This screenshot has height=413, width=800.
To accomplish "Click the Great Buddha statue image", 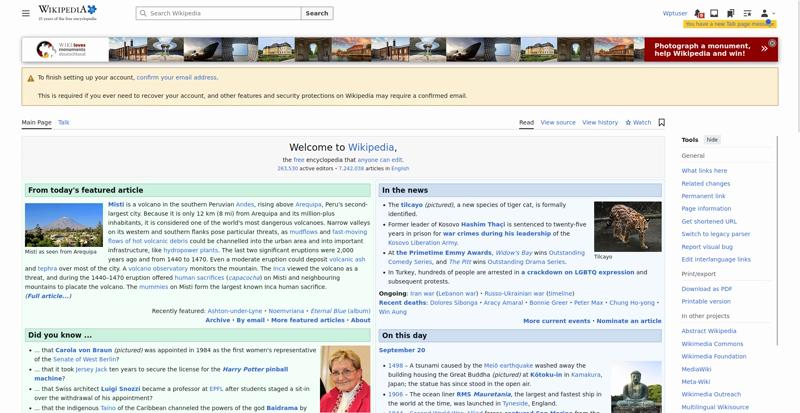I will [x=636, y=387].
